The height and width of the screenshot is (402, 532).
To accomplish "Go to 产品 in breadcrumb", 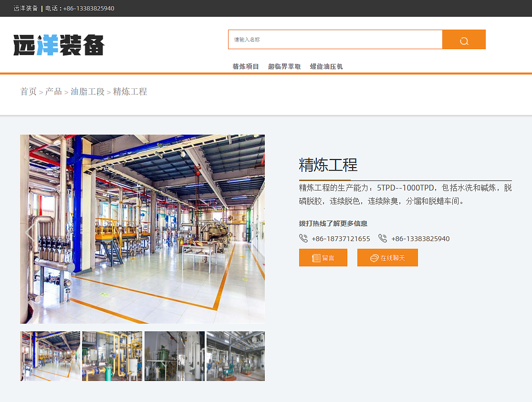I will [53, 92].
